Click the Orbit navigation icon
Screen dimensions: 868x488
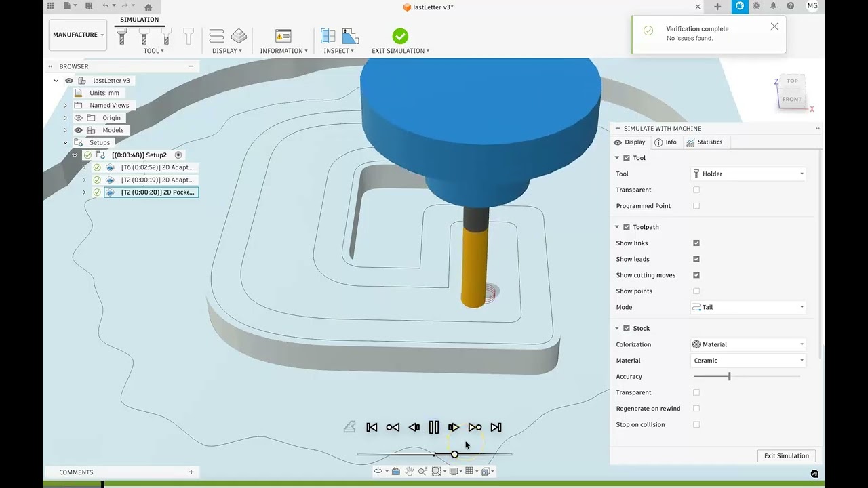(x=380, y=471)
